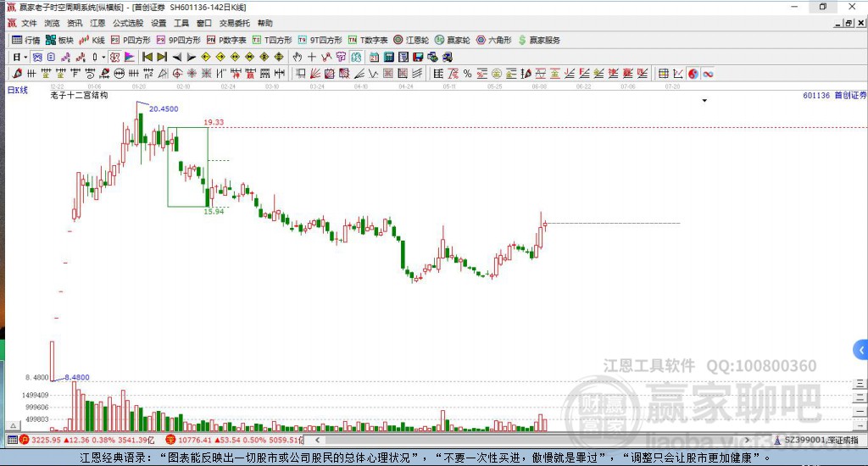This screenshot has width=868, height=466.
Task: Click the 601136 首创证券 stock label
Action: coord(834,95)
